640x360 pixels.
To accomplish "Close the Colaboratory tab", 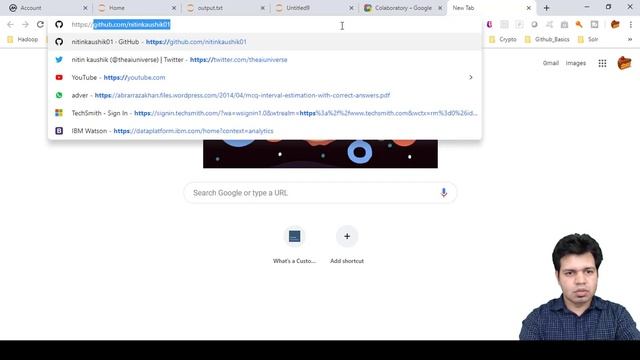I will pos(440,8).
